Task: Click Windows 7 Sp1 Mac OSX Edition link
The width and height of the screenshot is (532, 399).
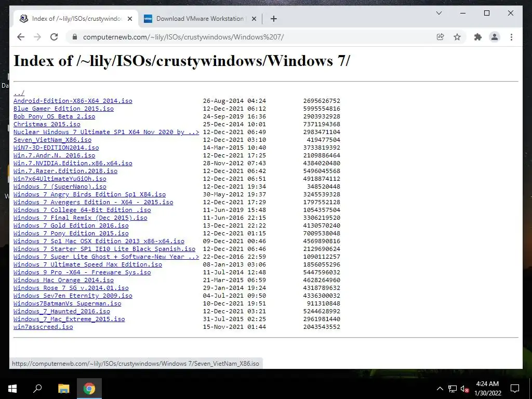Action: coord(99,241)
